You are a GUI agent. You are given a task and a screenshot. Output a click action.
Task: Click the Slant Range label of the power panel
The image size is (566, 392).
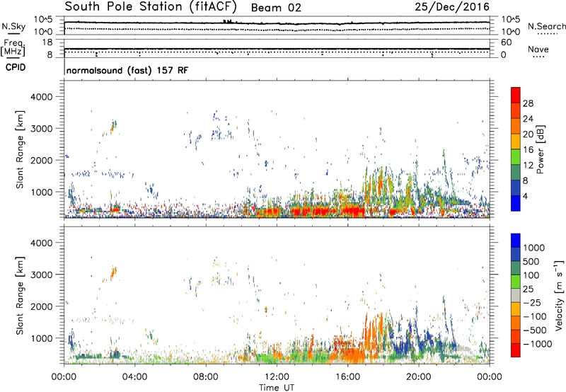pyautogui.click(x=20, y=149)
